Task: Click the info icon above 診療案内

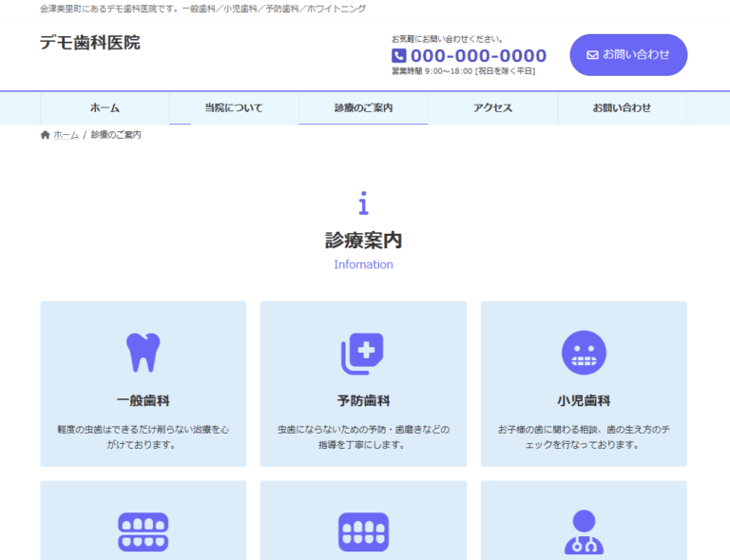Action: (x=363, y=203)
